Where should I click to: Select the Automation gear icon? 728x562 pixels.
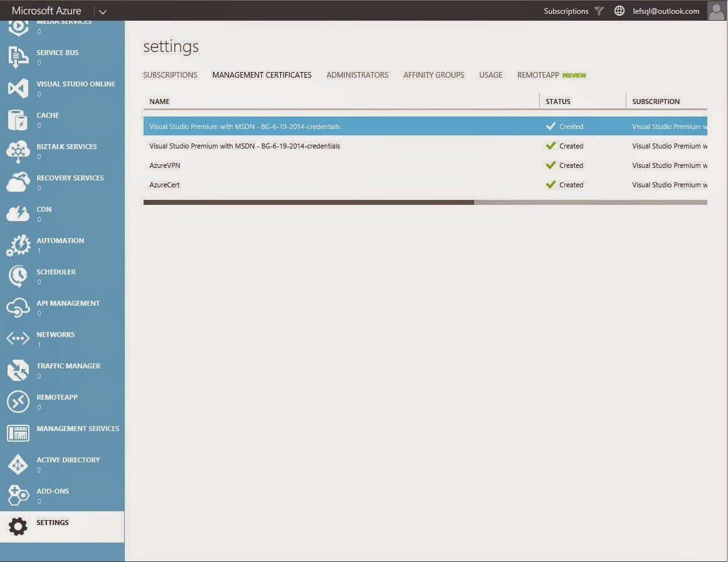pyautogui.click(x=18, y=245)
